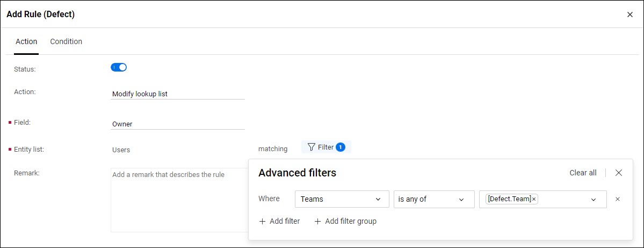Close the Advanced filters panel
This screenshot has height=248, width=644.
pyautogui.click(x=619, y=173)
